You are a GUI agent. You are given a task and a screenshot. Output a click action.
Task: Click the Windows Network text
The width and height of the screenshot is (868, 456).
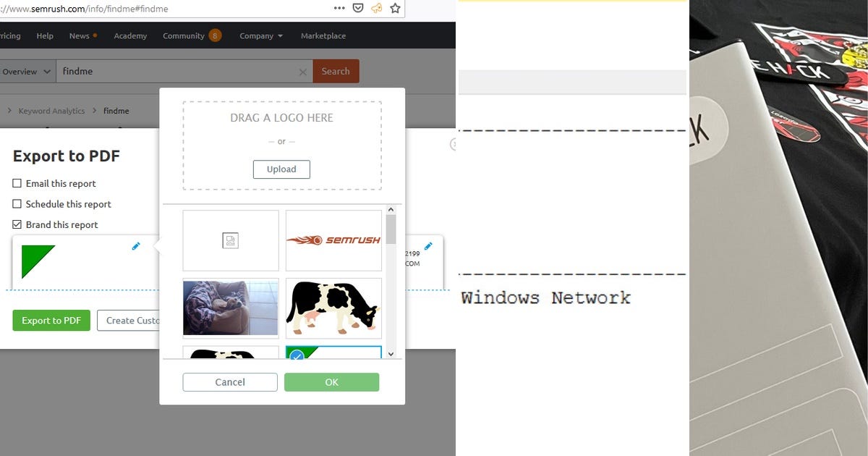click(546, 297)
